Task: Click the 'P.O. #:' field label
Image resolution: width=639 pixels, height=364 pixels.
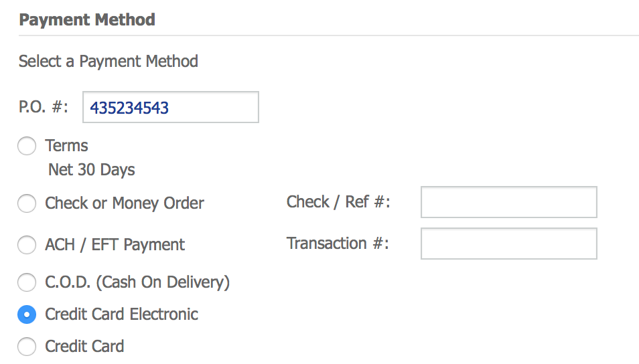Action: pyautogui.click(x=44, y=108)
